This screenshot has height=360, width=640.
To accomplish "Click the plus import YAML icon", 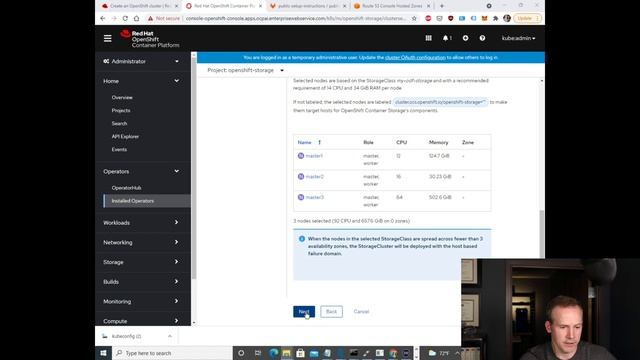I will click(465, 38).
